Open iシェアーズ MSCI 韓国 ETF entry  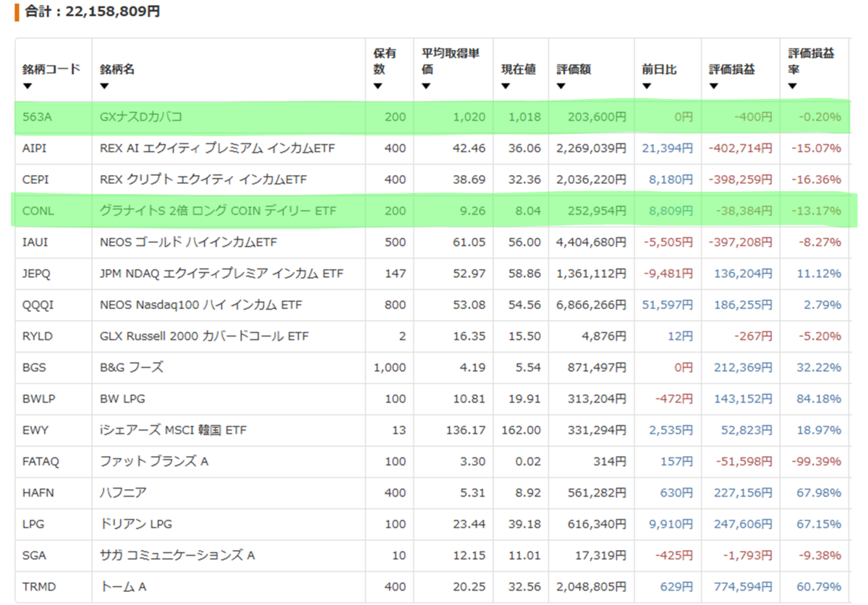tap(173, 430)
